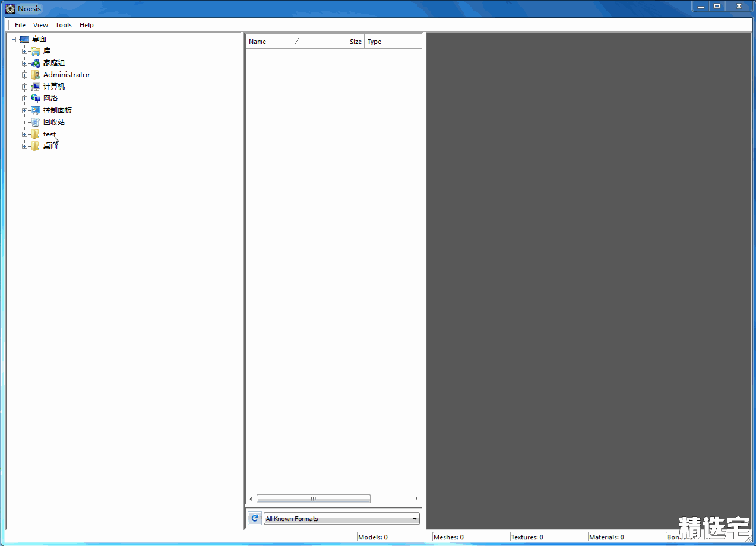756x546 pixels.
Task: Open the View menu
Action: pyautogui.click(x=40, y=25)
